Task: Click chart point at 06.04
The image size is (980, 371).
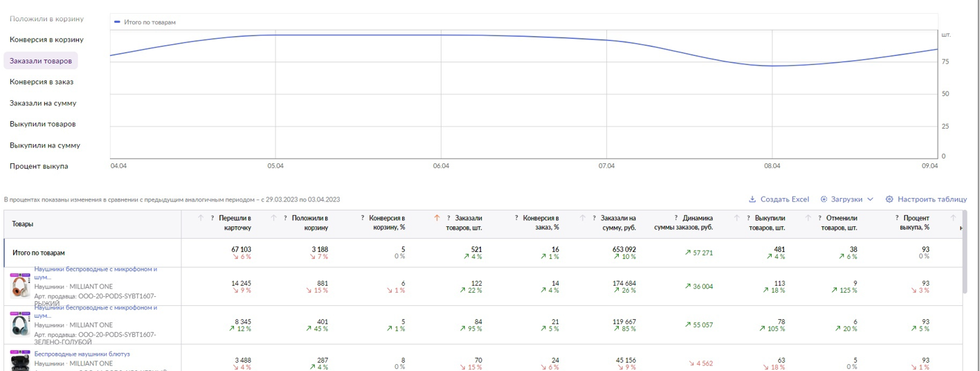Action: [x=441, y=35]
